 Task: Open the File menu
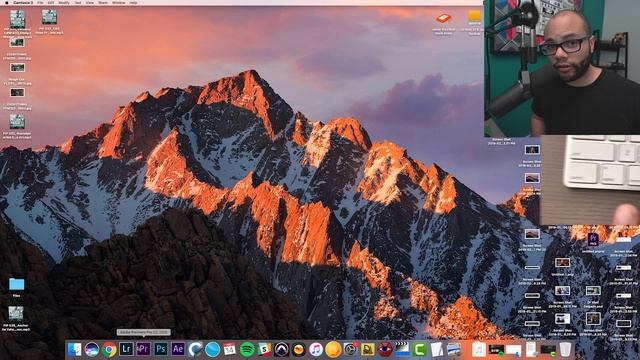pos(40,2)
